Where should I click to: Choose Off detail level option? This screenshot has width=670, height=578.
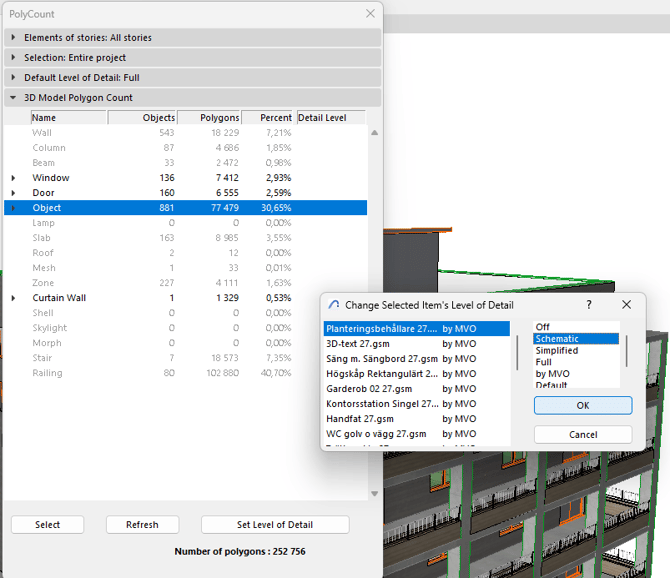(x=543, y=327)
